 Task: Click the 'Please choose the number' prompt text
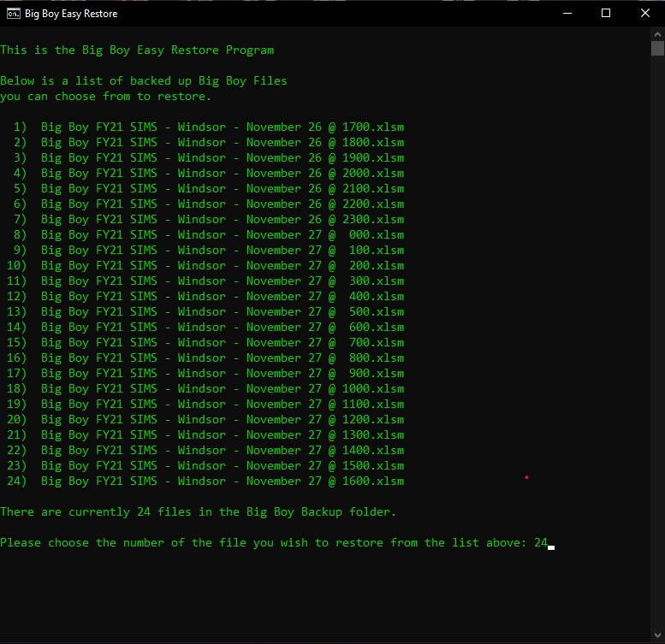(x=263, y=543)
